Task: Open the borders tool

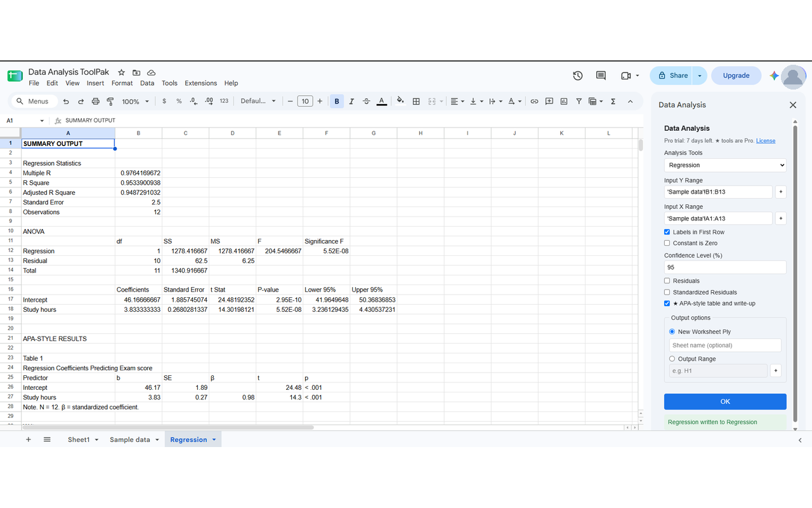Action: [x=416, y=101]
